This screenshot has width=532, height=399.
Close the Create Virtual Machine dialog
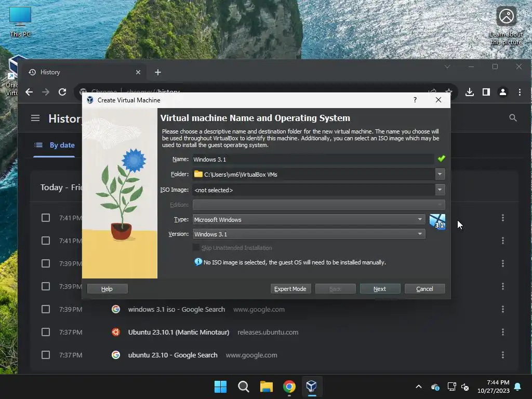coord(438,100)
